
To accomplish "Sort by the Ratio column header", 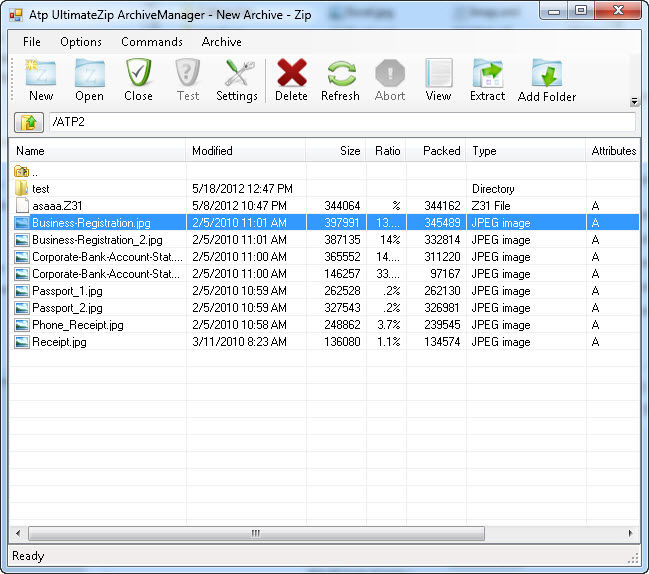I will point(386,151).
